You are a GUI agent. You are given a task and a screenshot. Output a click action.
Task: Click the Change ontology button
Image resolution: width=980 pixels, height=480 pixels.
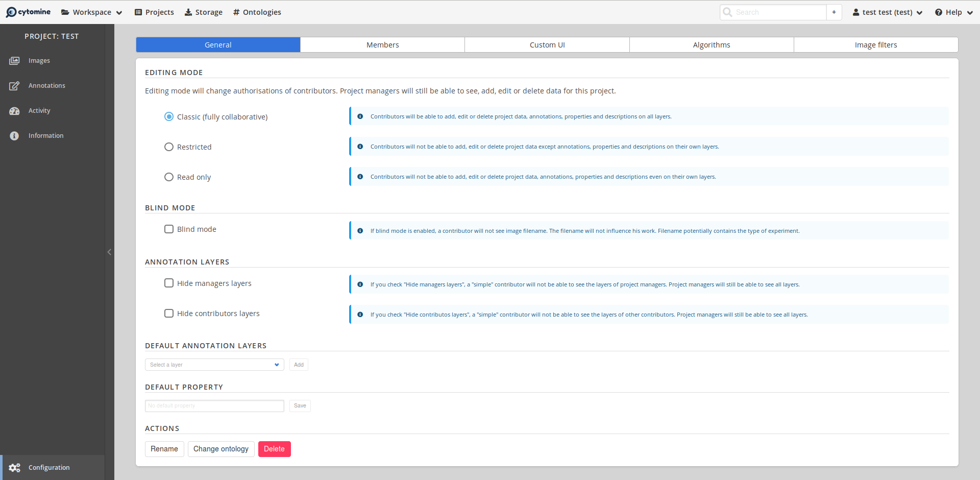coord(220,449)
